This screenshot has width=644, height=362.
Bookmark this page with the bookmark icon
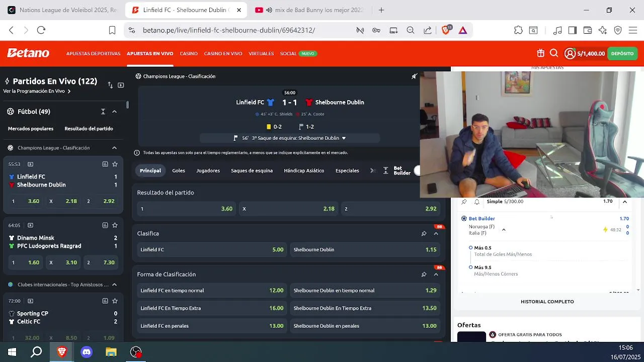(112, 30)
